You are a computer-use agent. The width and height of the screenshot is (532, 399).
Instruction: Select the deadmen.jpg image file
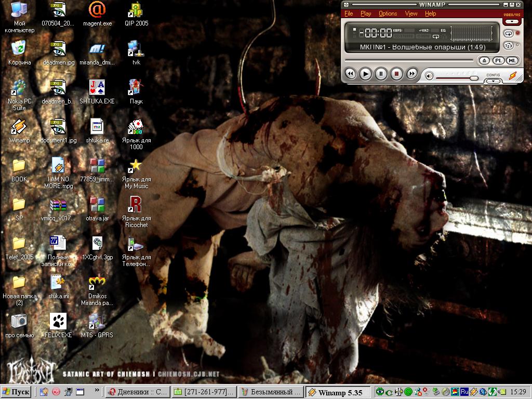point(58,53)
